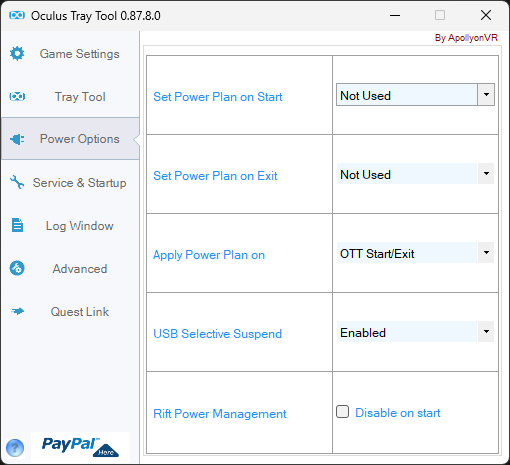Click the Oculus Tray Tool title bar icon
The width and height of the screenshot is (510, 465).
pos(17,15)
